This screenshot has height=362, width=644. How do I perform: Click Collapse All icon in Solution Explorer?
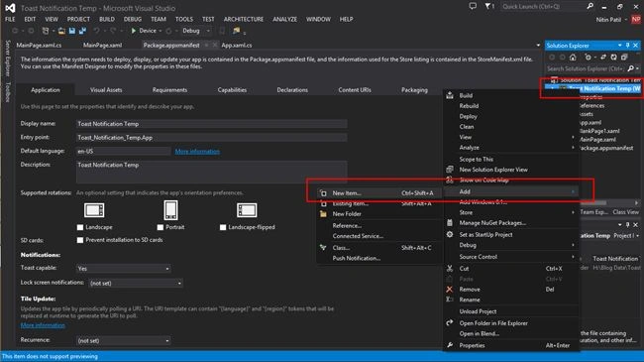(x=624, y=58)
